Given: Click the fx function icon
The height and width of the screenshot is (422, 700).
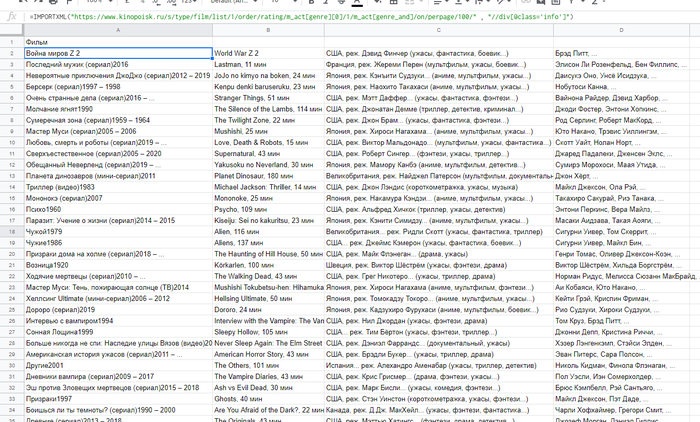Looking at the screenshot, I should (x=10, y=16).
